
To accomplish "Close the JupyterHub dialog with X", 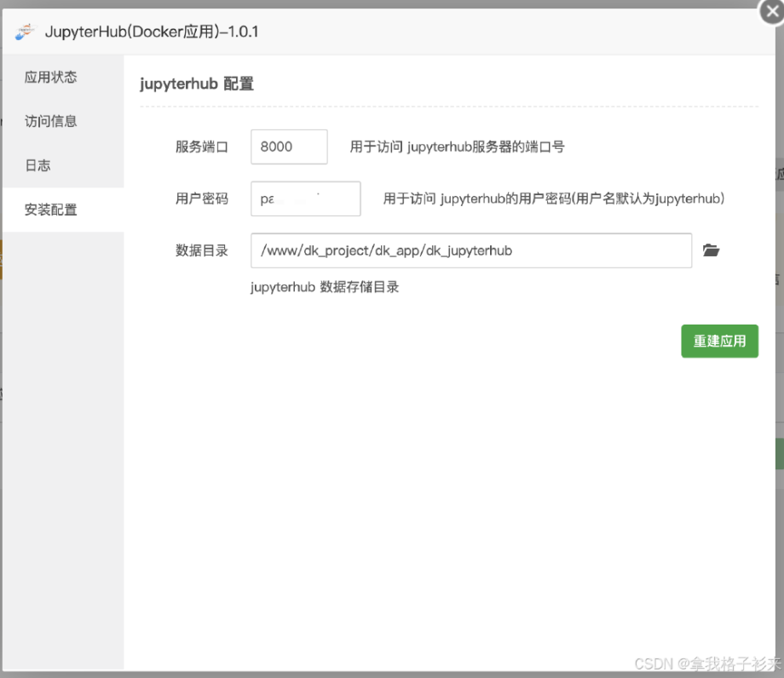I will tap(772, 11).
